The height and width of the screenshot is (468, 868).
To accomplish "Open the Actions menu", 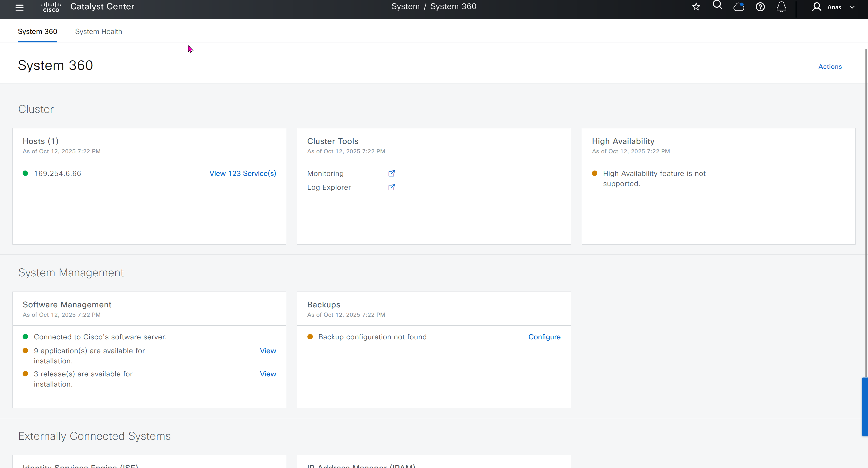I will coord(830,66).
